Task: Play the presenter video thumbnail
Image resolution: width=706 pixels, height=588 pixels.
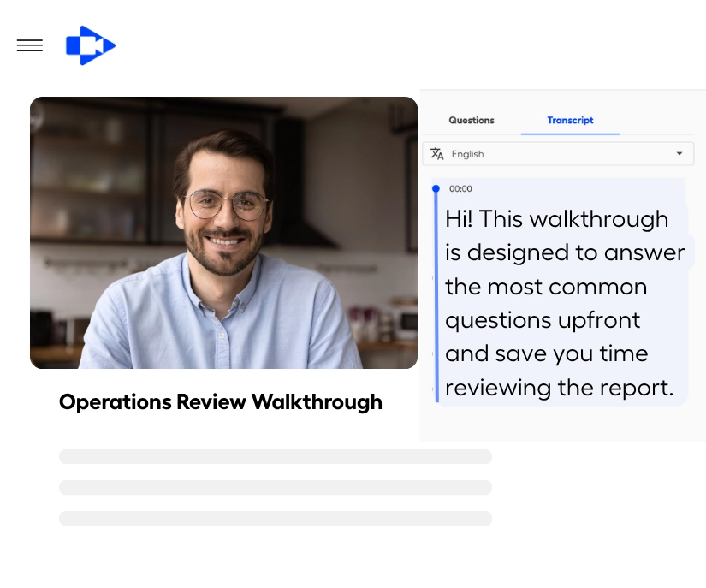Action: coord(223,233)
